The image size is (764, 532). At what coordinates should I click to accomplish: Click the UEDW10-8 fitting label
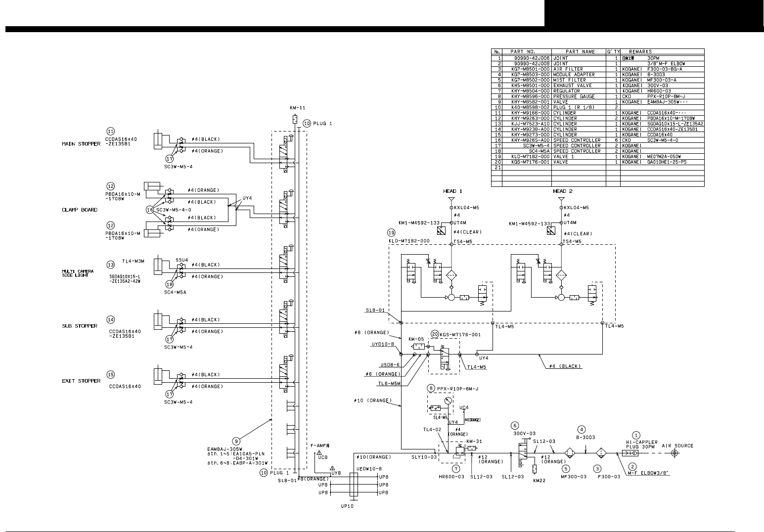[369, 468]
